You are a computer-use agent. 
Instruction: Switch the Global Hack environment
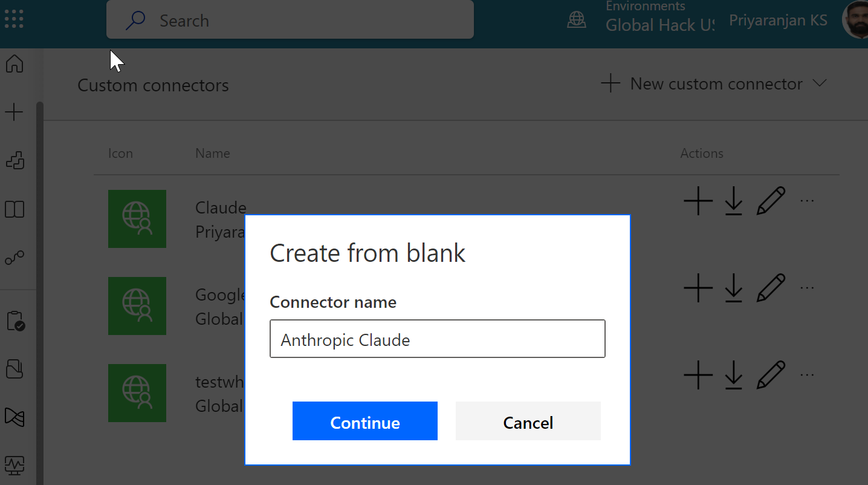point(659,24)
